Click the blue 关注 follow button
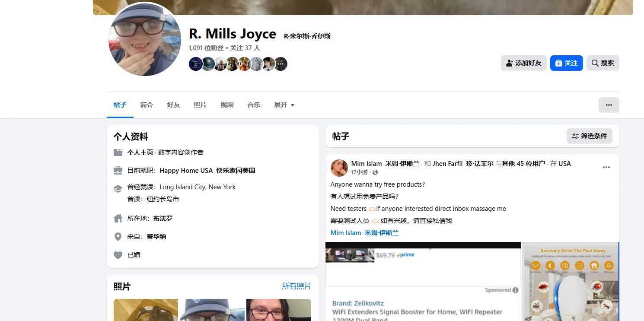 pos(566,63)
